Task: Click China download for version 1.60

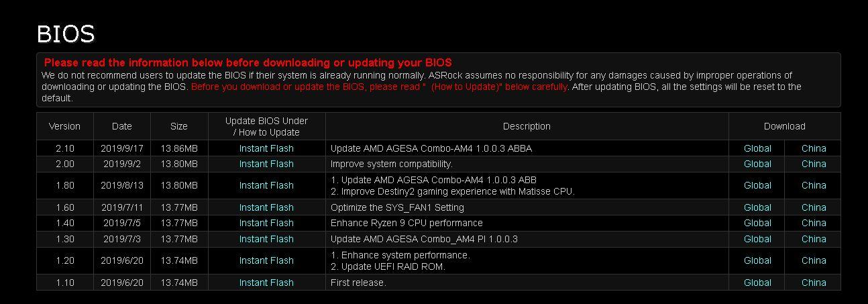Action: [814, 207]
